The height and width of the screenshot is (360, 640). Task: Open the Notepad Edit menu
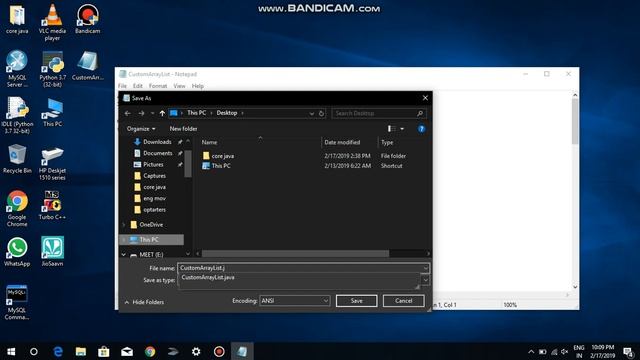(138, 86)
